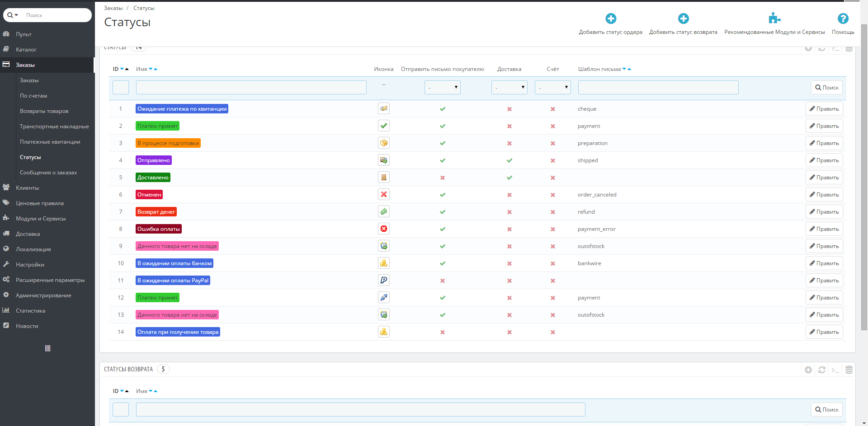
Task: Click the truck icon for Отправлено status
Action: 384,160
